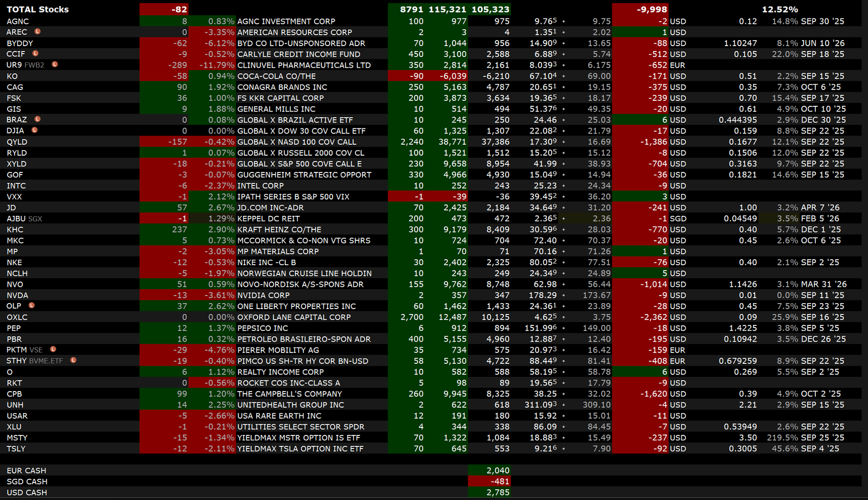Click the delayed-data icon next to STHY BVME.ETF
The width and height of the screenshot is (868, 500).
tap(73, 361)
